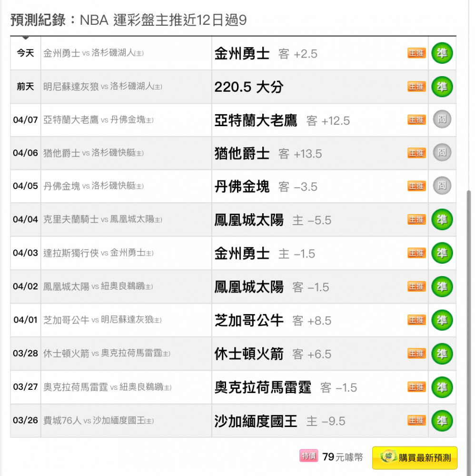This screenshot has height=476, width=475.
Task: Click the 購買最新預測 button
Action: tap(415, 457)
